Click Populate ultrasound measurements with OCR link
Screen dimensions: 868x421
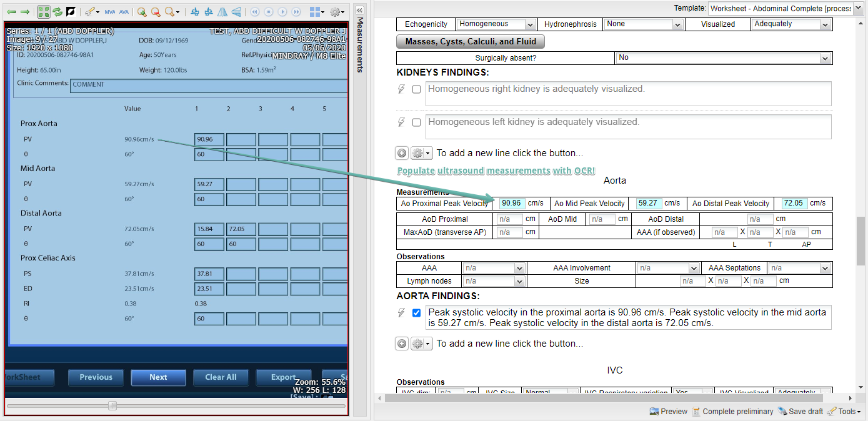coord(496,171)
